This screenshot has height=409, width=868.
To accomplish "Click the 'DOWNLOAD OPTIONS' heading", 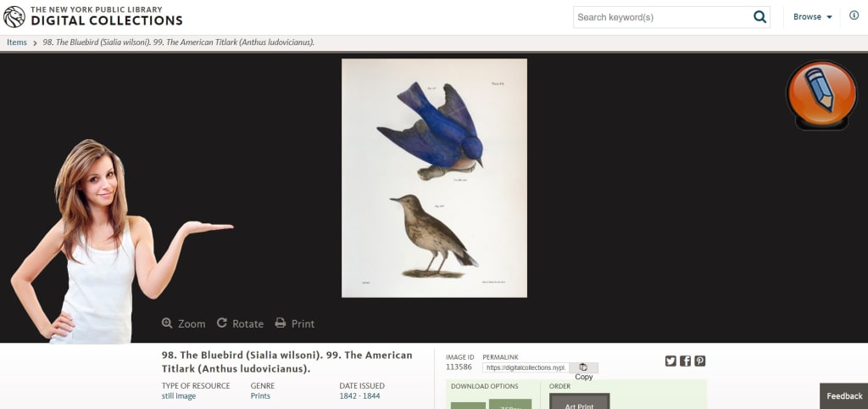I will [484, 386].
